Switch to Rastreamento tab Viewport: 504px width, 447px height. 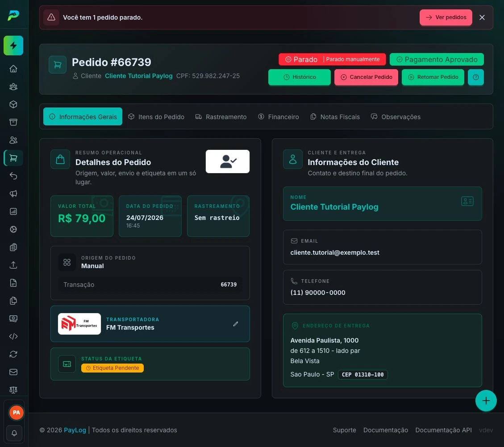click(221, 117)
